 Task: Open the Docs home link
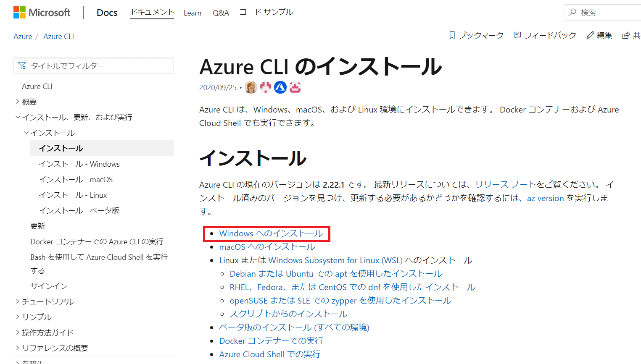coord(107,13)
